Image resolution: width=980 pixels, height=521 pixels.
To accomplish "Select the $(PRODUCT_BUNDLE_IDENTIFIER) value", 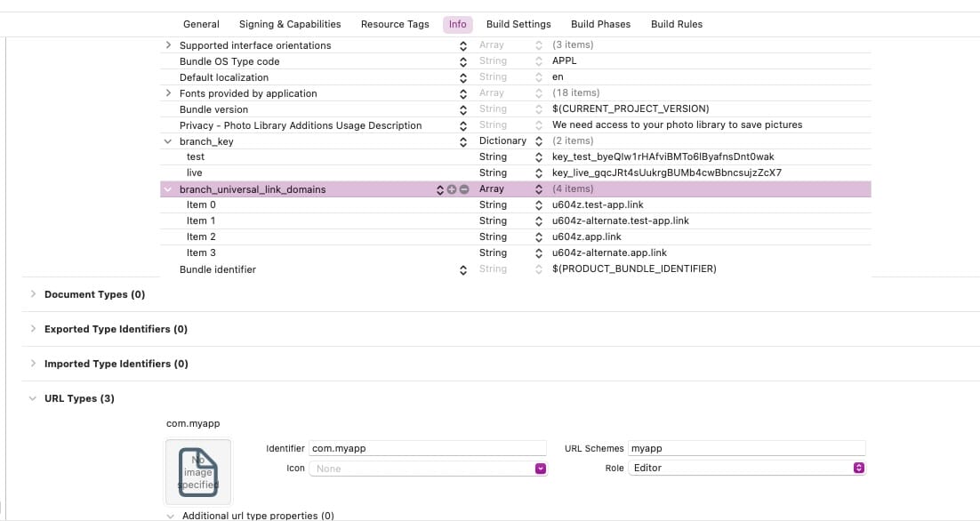I will coord(634,269).
